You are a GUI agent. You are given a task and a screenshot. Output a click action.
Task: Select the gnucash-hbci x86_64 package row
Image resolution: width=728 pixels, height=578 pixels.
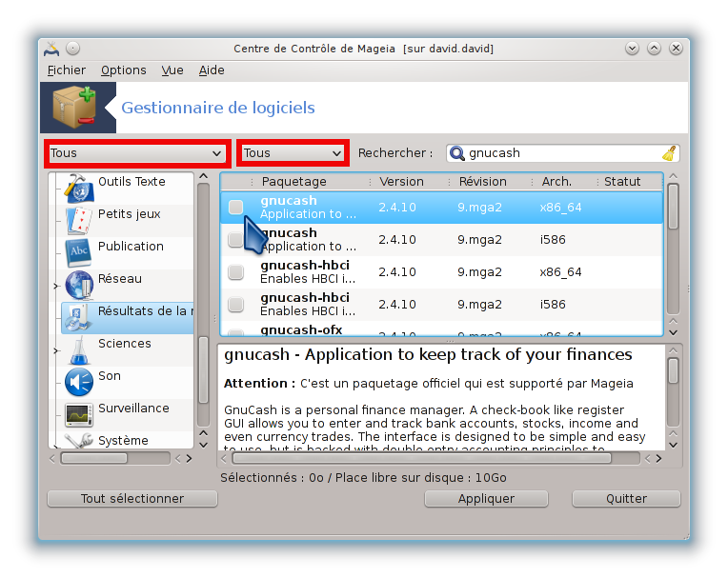[x=441, y=272]
